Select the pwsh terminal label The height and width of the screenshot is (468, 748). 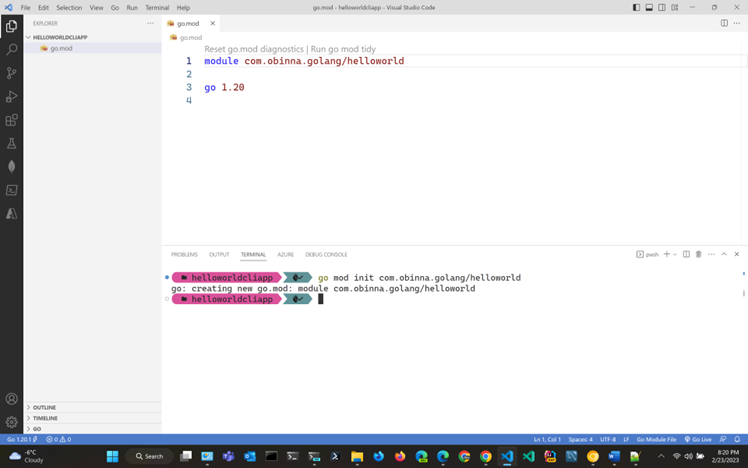coord(647,254)
